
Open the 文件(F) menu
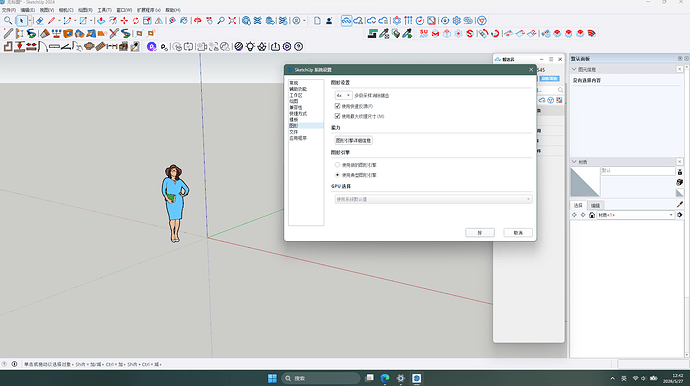click(x=9, y=10)
